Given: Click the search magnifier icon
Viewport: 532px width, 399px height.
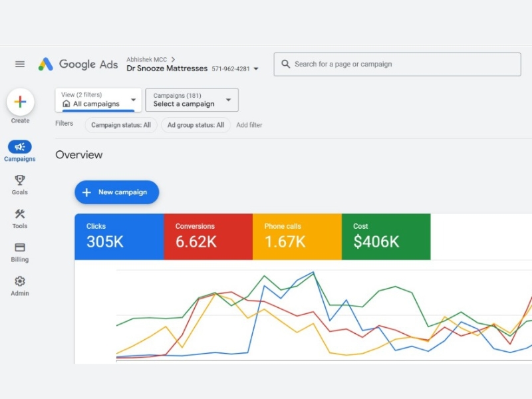Looking at the screenshot, I should click(x=286, y=64).
